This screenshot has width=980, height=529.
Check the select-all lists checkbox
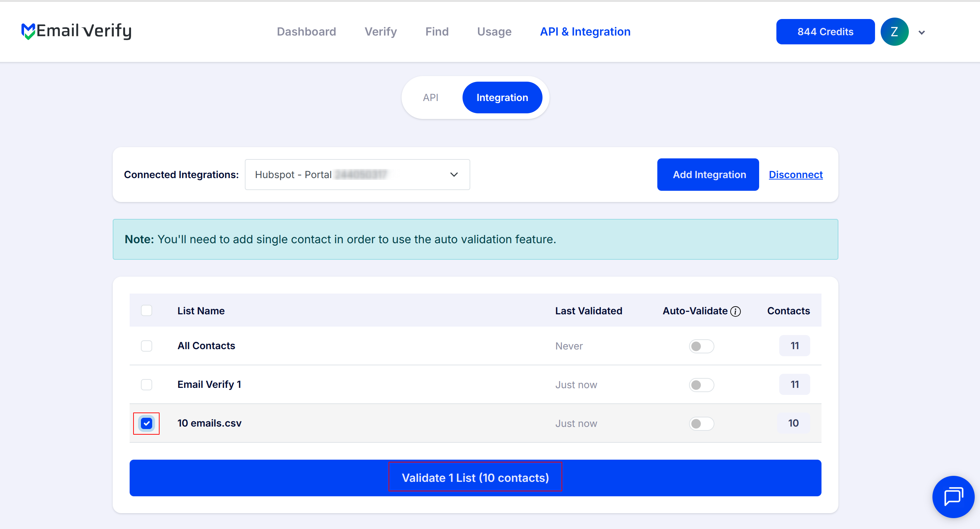[x=147, y=310]
